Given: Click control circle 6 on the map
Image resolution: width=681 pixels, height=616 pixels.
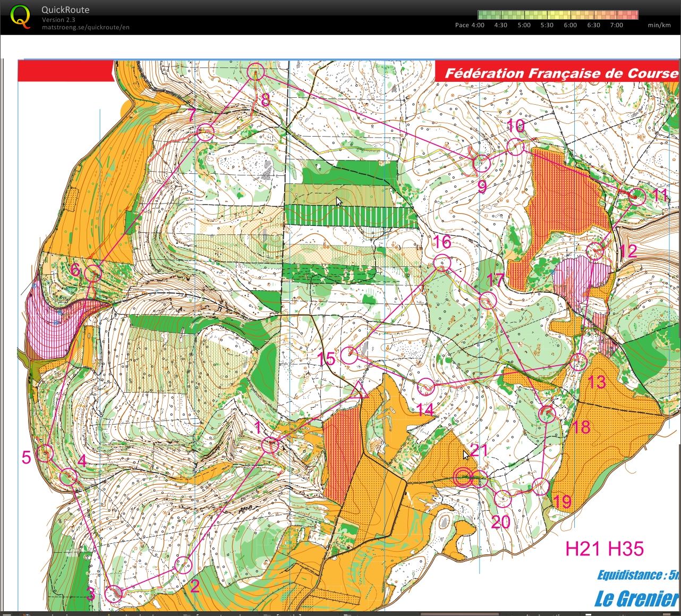Looking at the screenshot, I should click(93, 273).
